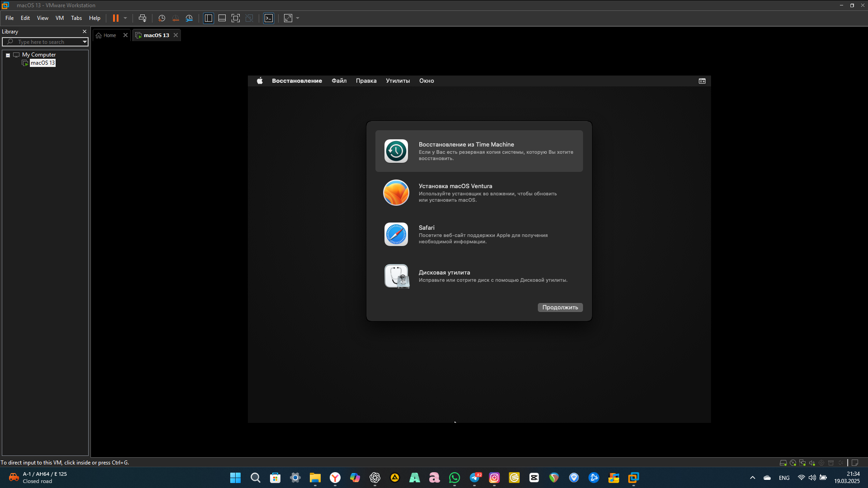Open the View menu in VMware
The height and width of the screenshot is (488, 868).
pos(43,18)
